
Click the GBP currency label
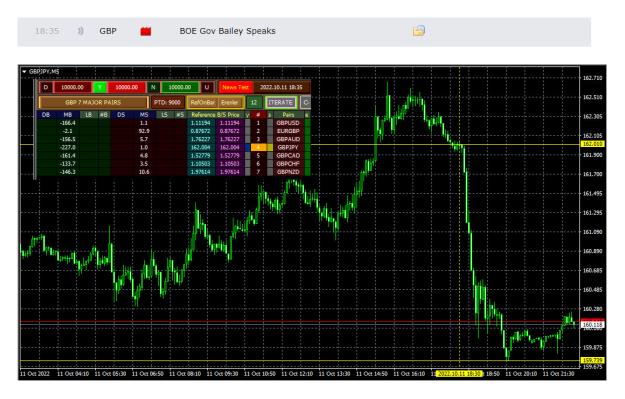tap(108, 31)
